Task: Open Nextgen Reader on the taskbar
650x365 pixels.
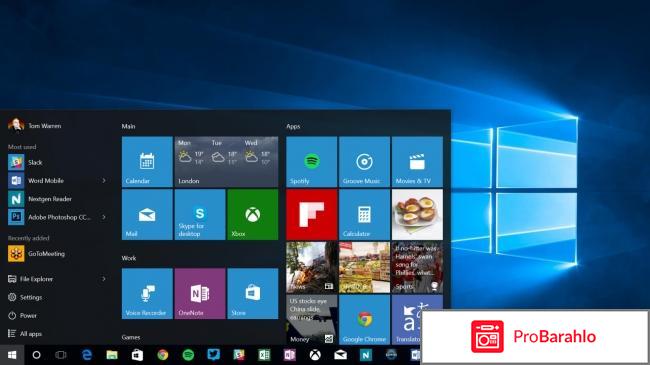Action: coord(366,355)
